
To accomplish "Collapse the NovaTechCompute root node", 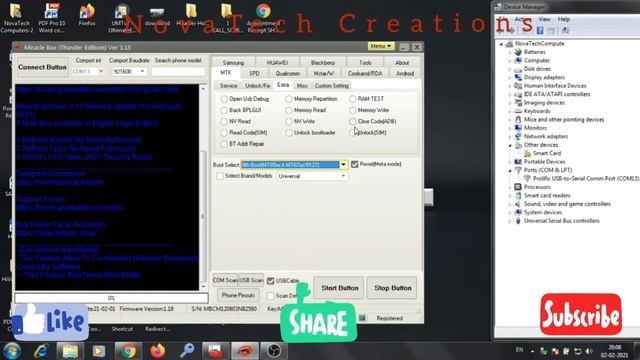I will [502, 44].
